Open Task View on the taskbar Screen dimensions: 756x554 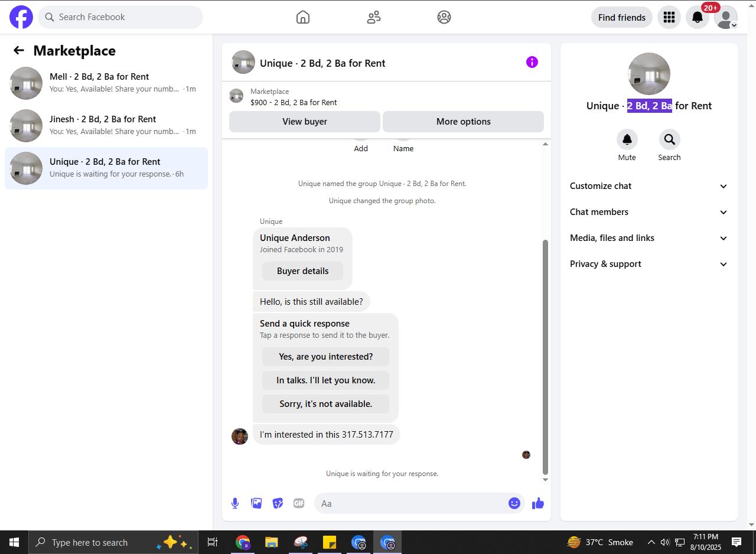click(213, 542)
